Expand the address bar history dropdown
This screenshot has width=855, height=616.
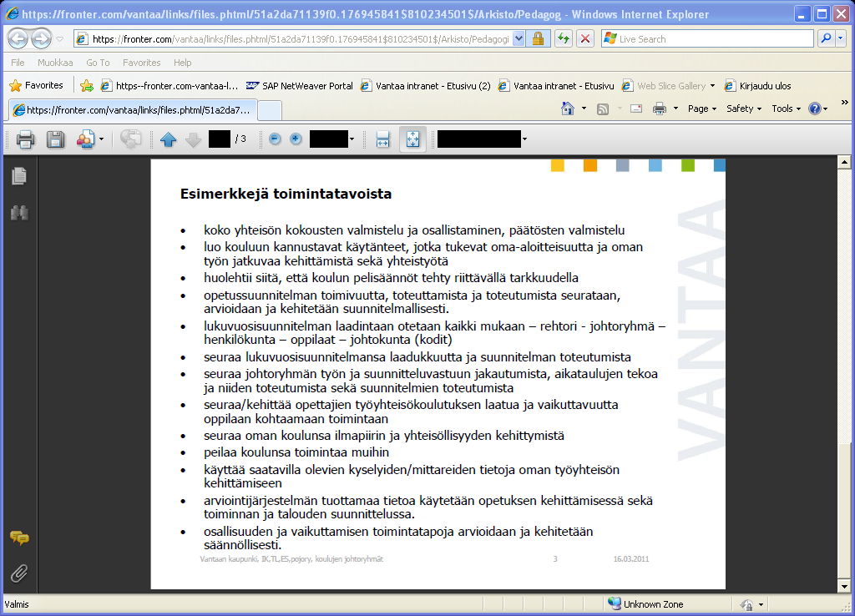(x=519, y=38)
